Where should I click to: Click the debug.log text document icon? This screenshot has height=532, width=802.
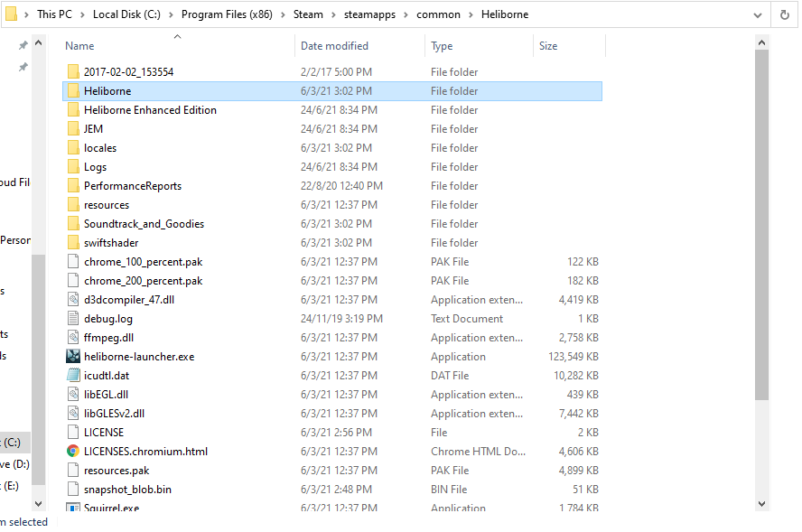(73, 319)
